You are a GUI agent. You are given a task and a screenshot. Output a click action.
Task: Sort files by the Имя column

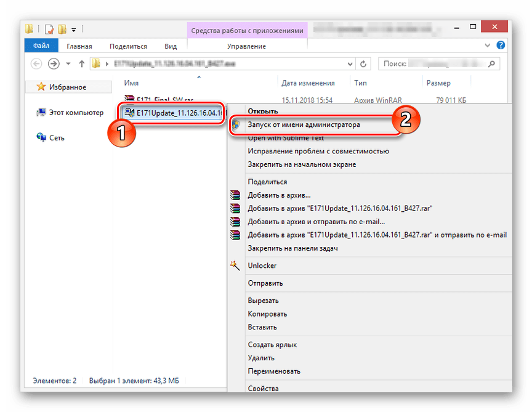131,83
